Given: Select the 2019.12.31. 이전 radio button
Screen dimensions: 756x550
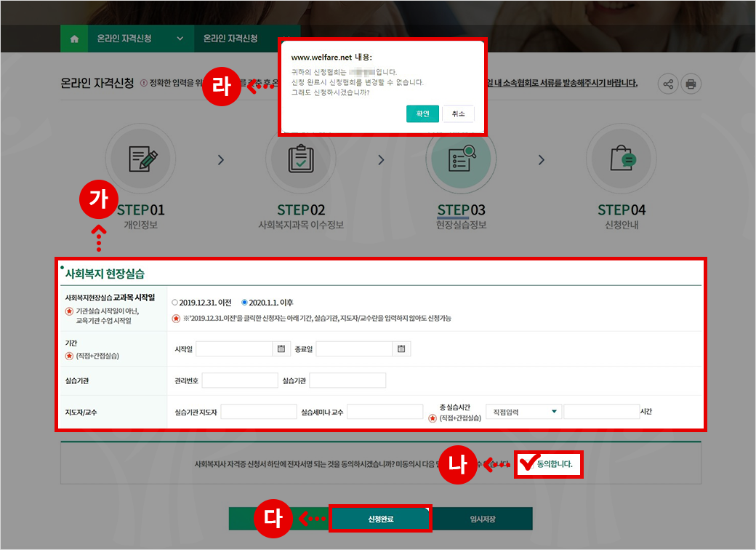Looking at the screenshot, I should [174, 303].
